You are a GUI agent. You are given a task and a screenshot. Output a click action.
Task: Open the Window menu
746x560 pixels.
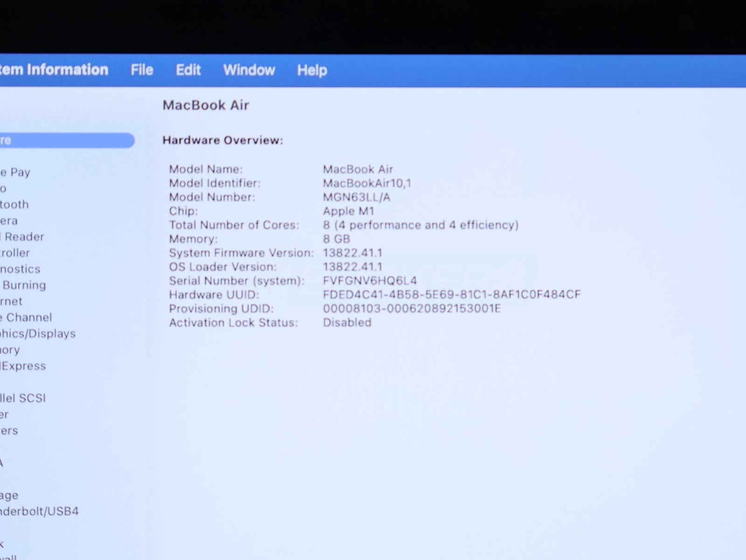[x=249, y=70]
